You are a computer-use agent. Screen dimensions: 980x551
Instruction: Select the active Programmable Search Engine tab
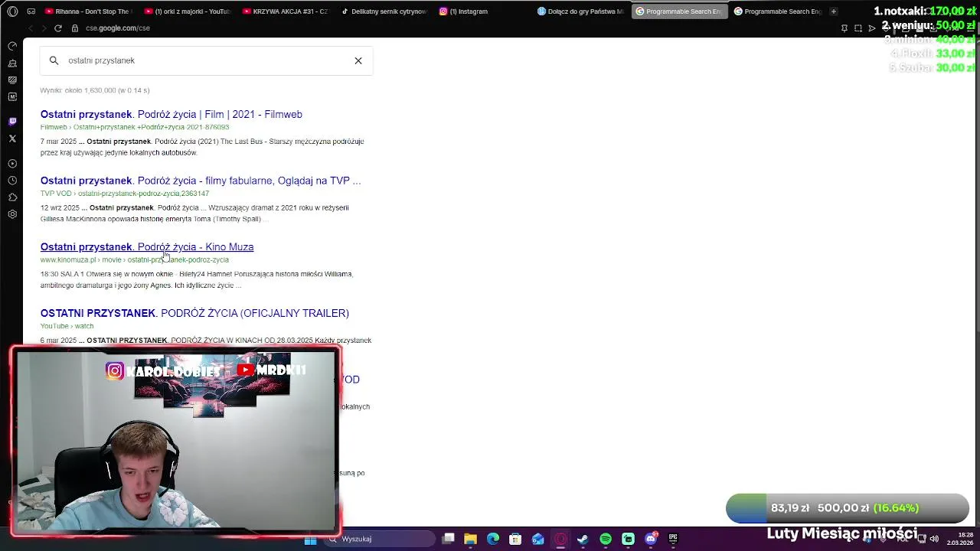tap(679, 11)
